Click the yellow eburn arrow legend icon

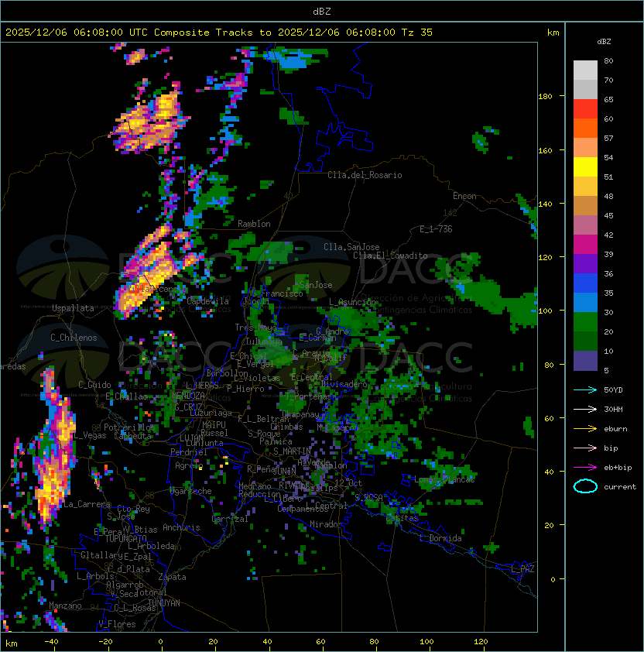[585, 429]
